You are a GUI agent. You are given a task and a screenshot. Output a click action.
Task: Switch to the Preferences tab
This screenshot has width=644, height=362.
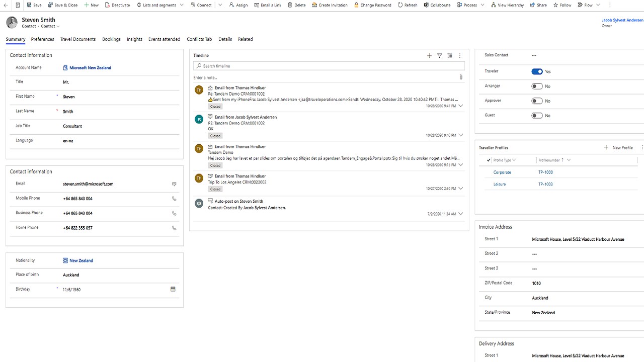point(42,39)
